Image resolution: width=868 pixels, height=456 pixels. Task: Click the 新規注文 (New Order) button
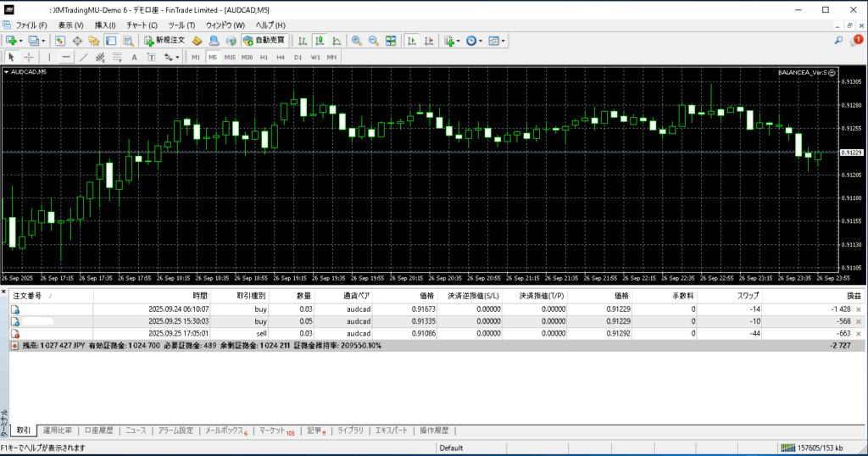pyautogui.click(x=164, y=40)
